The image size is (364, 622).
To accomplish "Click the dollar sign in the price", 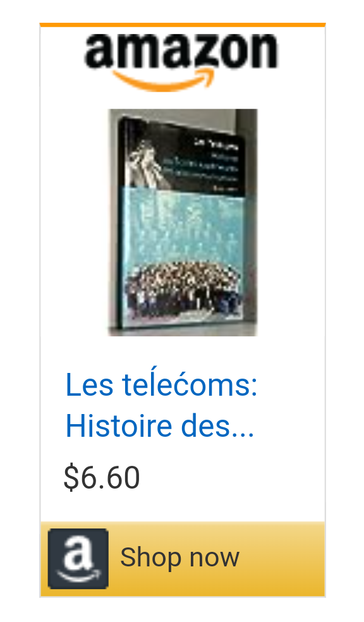I will 71,477.
